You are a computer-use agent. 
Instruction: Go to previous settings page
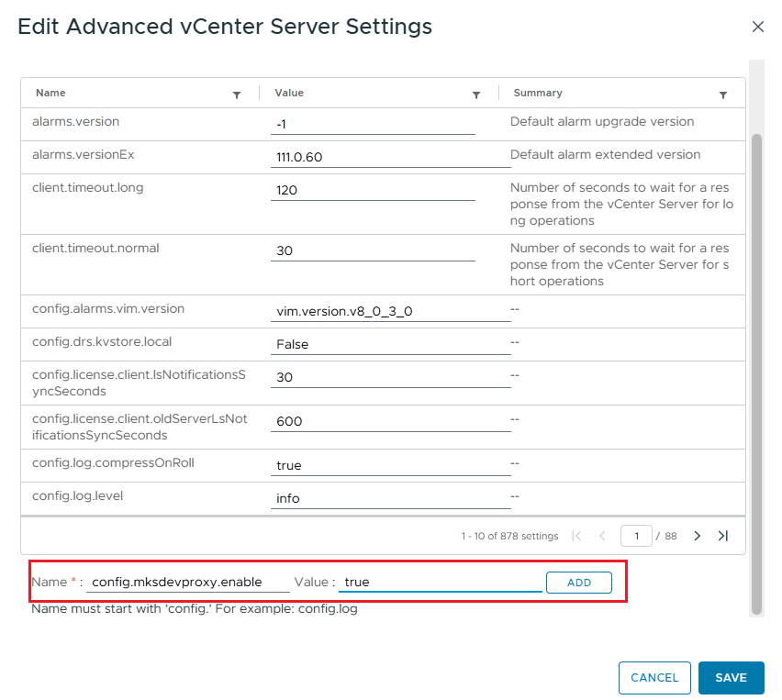coord(602,536)
